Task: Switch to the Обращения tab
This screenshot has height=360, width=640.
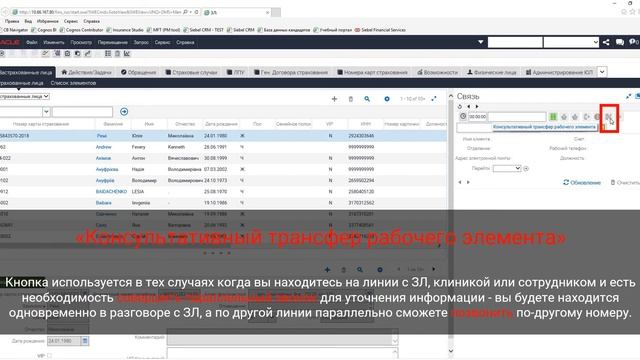Action: [x=139, y=72]
